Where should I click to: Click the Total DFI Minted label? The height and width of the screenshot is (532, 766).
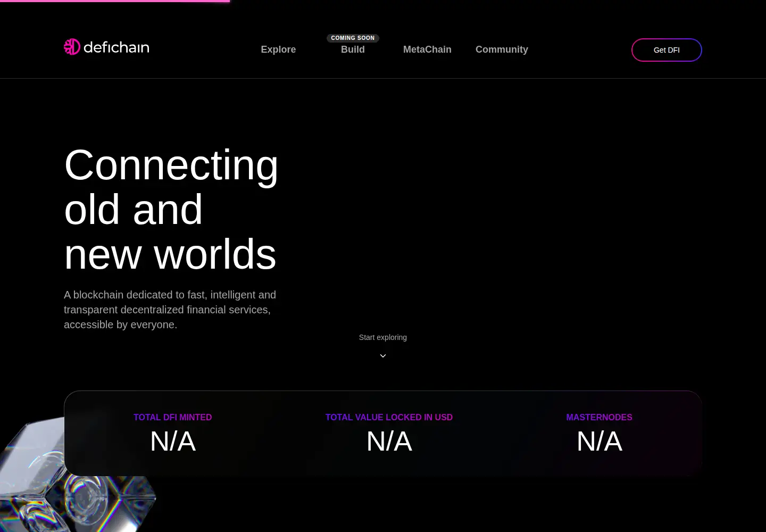click(172, 418)
